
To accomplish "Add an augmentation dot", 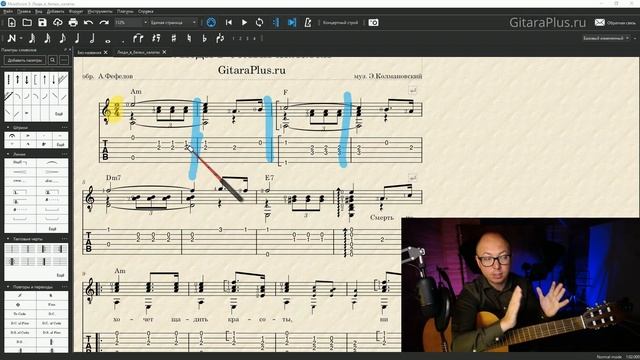I will 123,41.
